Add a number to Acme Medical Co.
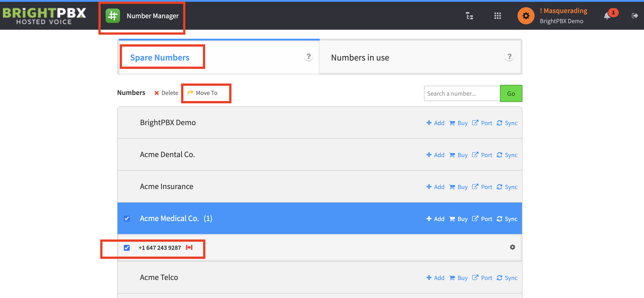The width and height of the screenshot is (644, 298). 435,219
